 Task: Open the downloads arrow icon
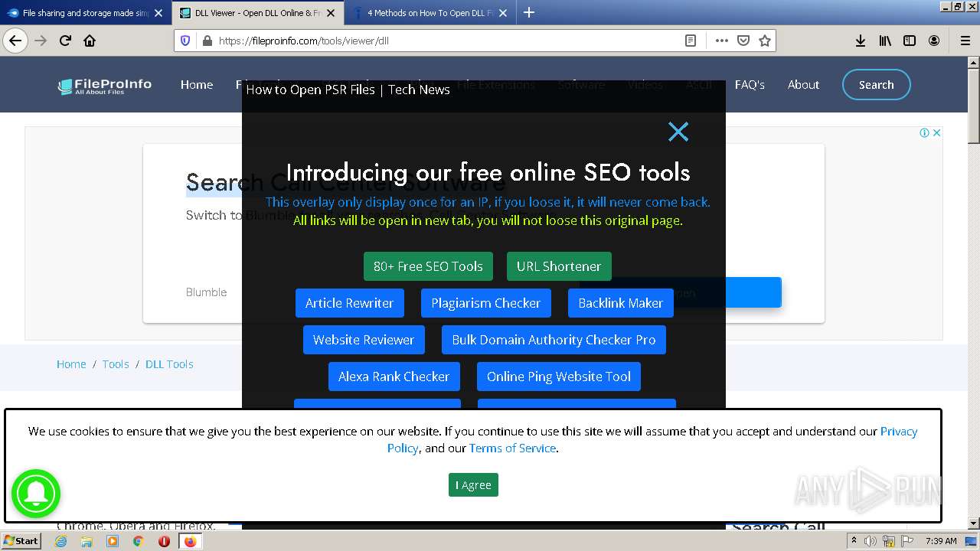point(861,41)
